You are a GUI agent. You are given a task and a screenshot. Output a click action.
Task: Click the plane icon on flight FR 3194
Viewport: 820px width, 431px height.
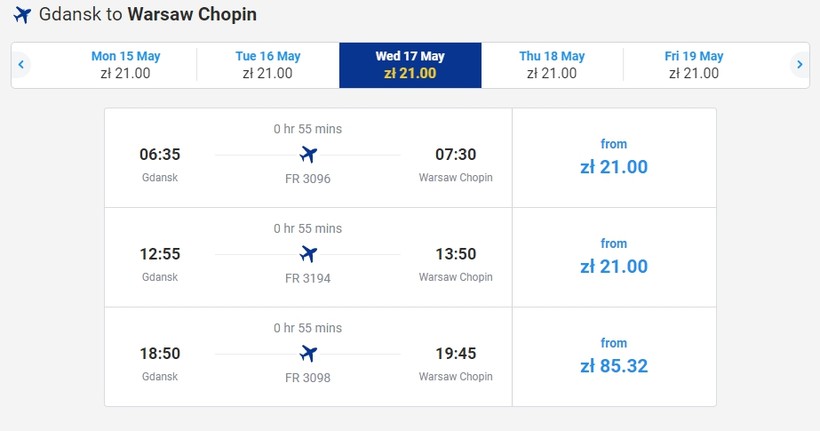(x=308, y=254)
